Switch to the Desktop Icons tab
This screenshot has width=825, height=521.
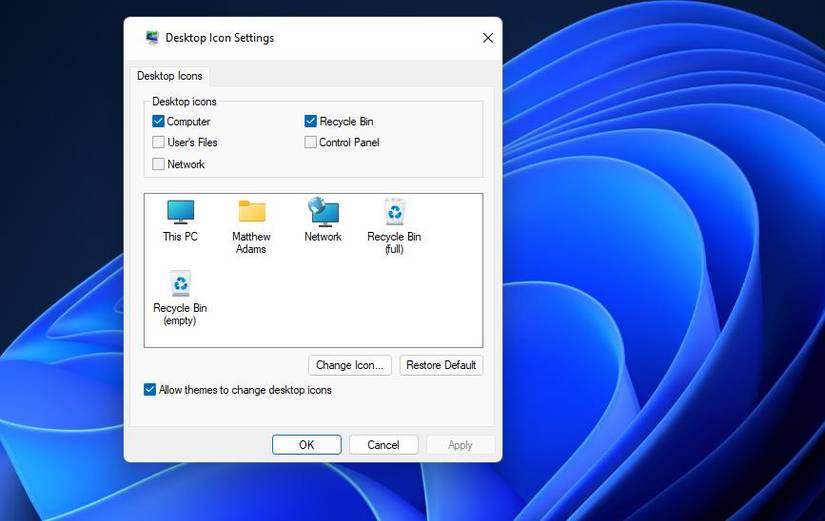click(x=169, y=76)
